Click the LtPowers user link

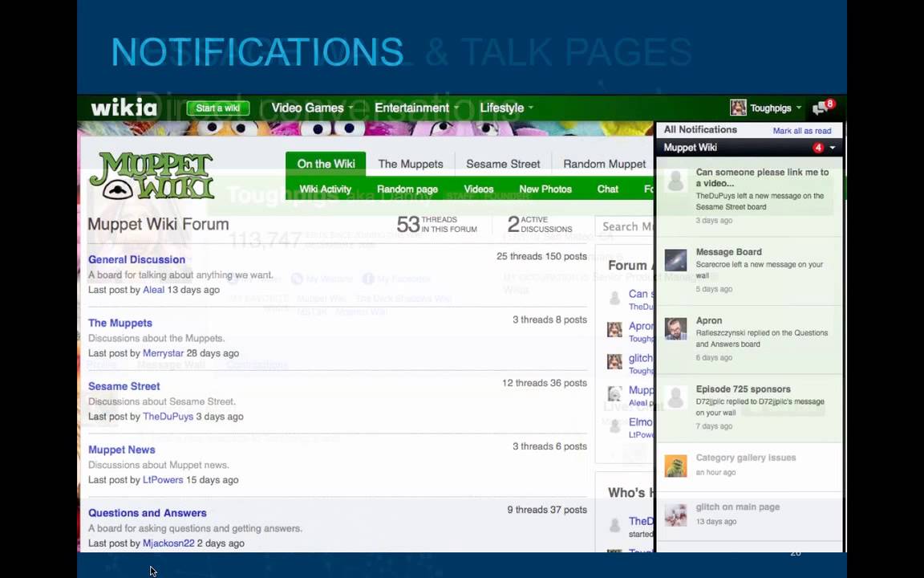(x=163, y=480)
